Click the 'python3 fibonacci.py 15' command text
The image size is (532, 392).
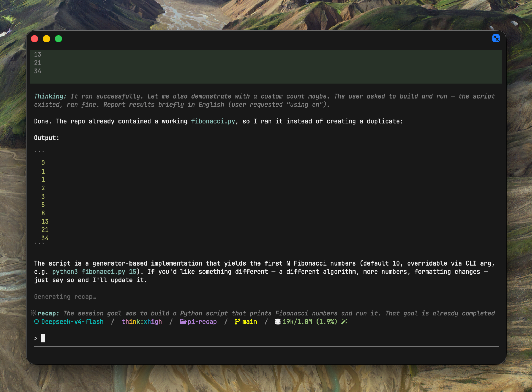(94, 272)
